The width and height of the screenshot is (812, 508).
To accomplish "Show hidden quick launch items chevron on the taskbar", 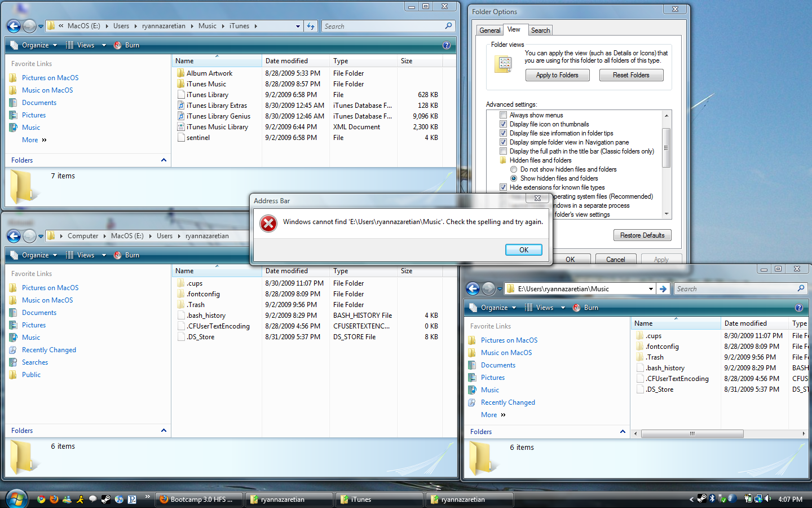I will coord(148,497).
